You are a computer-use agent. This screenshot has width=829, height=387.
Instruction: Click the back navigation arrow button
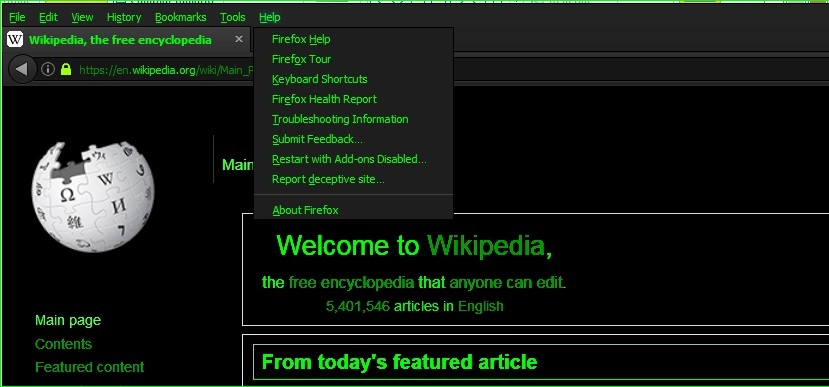(22, 69)
